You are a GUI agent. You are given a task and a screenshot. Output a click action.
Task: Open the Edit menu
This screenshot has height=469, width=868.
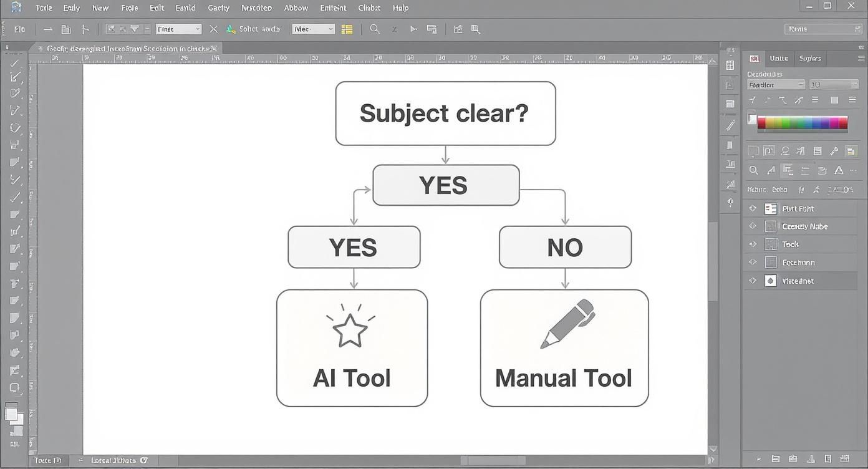[157, 7]
